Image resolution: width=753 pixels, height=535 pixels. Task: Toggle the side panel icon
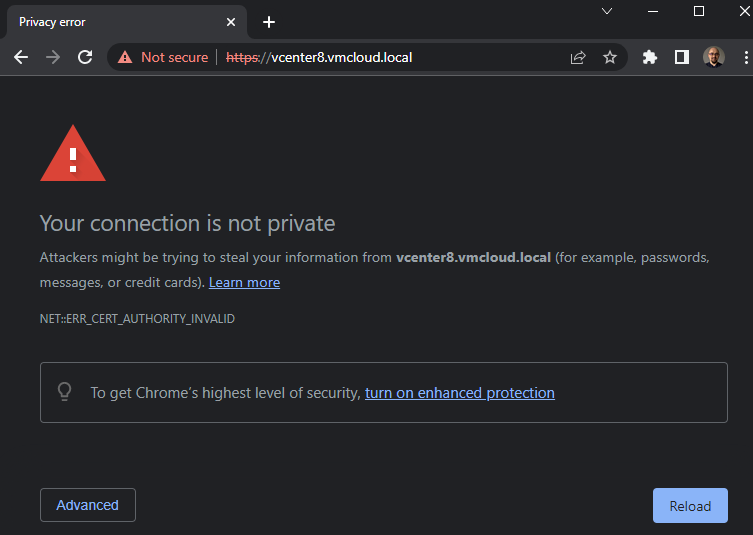pyautogui.click(x=682, y=57)
